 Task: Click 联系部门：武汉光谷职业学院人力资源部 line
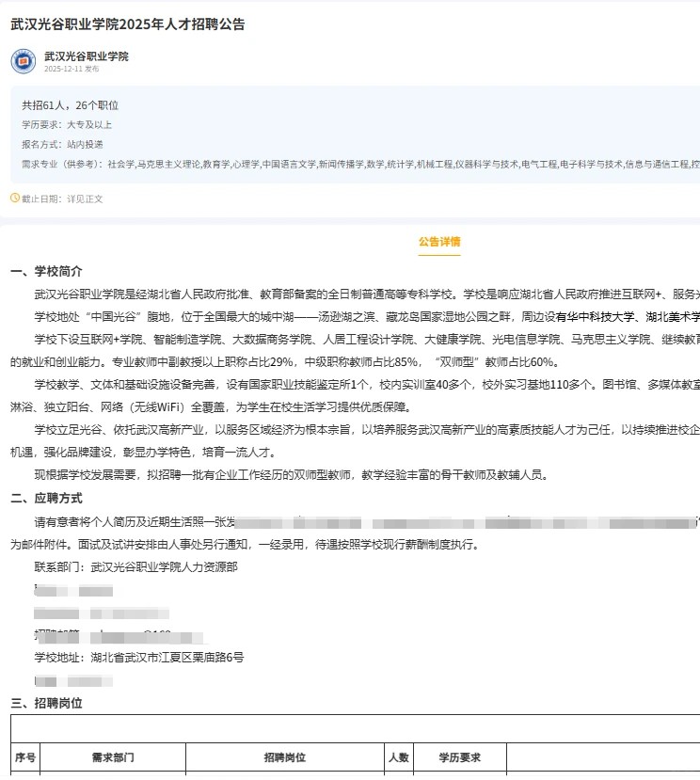[135, 567]
